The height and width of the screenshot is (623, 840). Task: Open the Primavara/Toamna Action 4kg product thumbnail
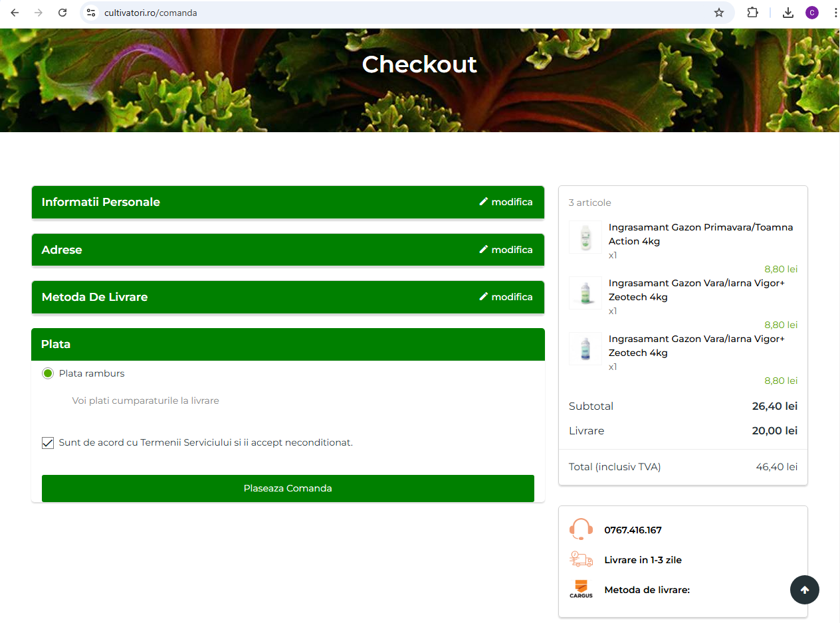click(x=585, y=237)
